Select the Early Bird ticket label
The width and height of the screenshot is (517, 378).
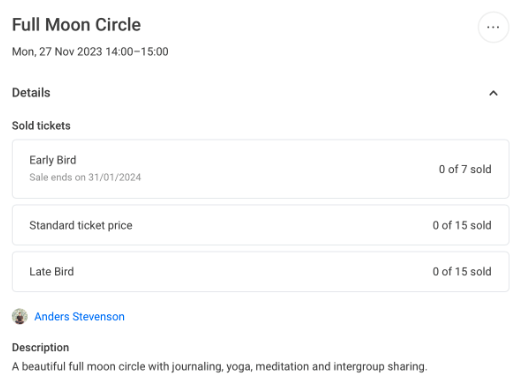[53, 160]
